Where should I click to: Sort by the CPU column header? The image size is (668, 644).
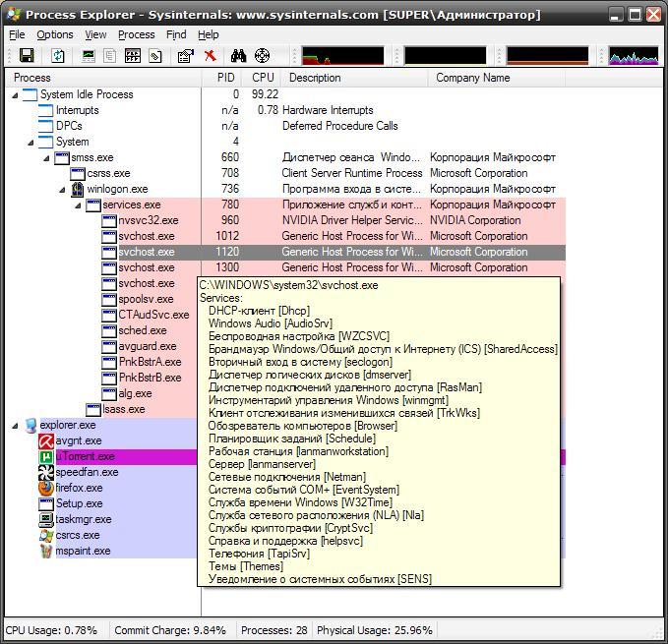coord(261,78)
